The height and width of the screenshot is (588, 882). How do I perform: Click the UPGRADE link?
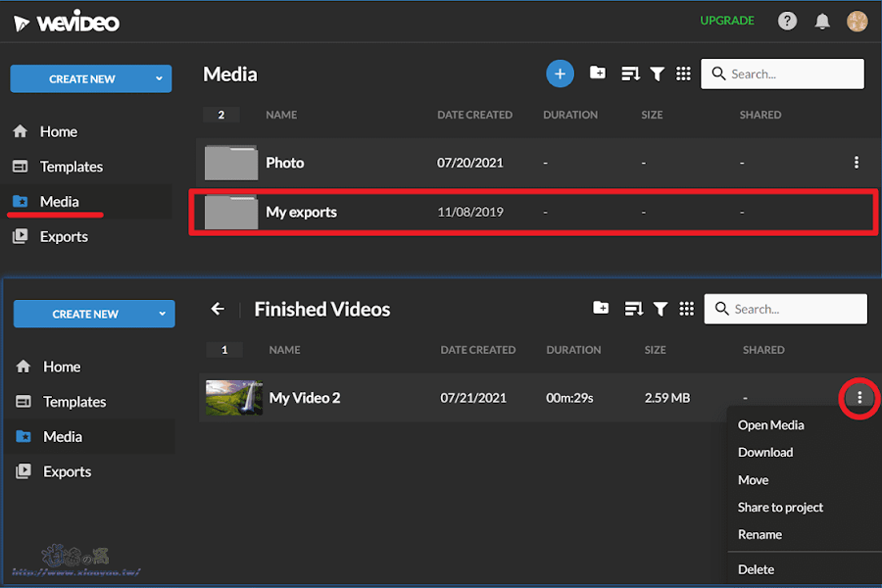pos(726,21)
